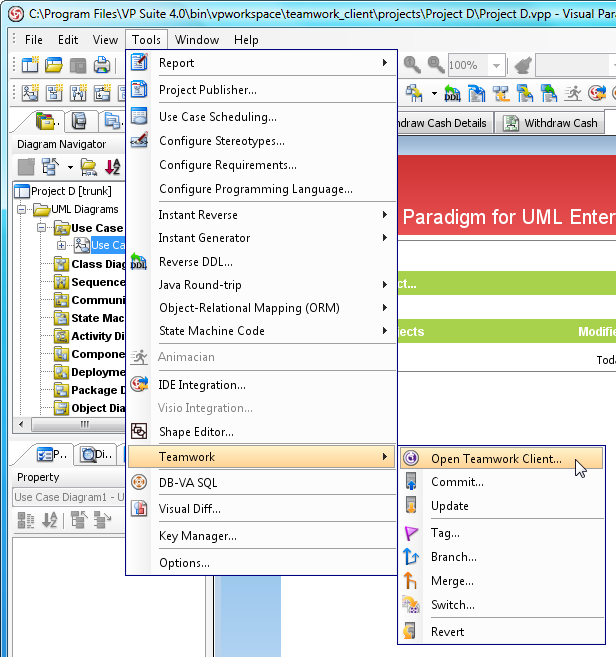Choose Key Manager... from Tools menu
The height and width of the screenshot is (657, 616).
261,535
